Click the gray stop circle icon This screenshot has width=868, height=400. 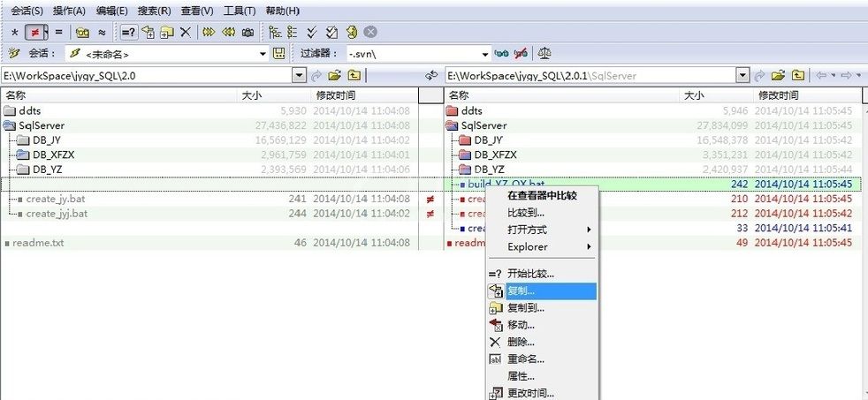coord(370,32)
